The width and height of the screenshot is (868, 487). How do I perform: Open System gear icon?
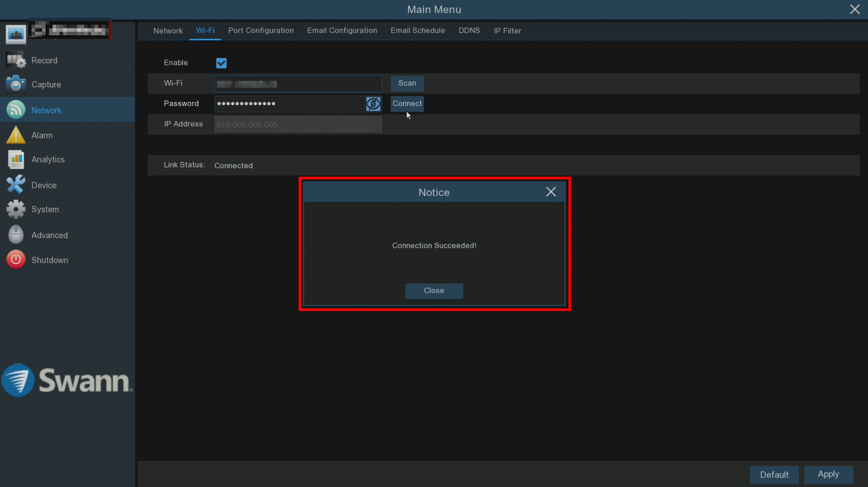pos(16,209)
